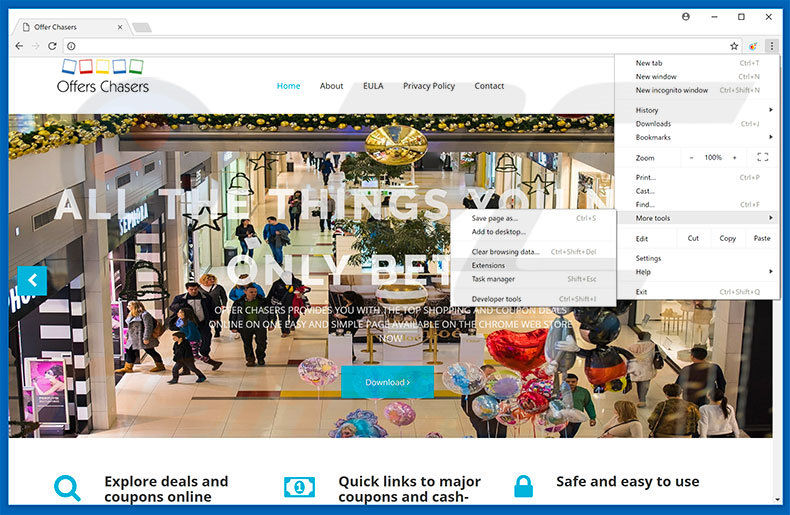This screenshot has width=790, height=515.
Task: Click the 'Safe and easy to use' heading
Action: click(x=627, y=482)
